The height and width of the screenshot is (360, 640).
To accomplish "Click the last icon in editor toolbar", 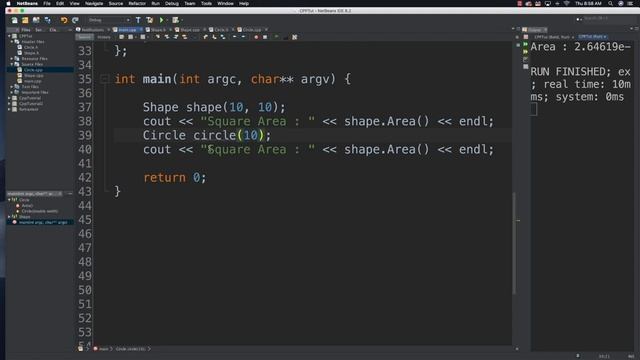I will coord(294,37).
